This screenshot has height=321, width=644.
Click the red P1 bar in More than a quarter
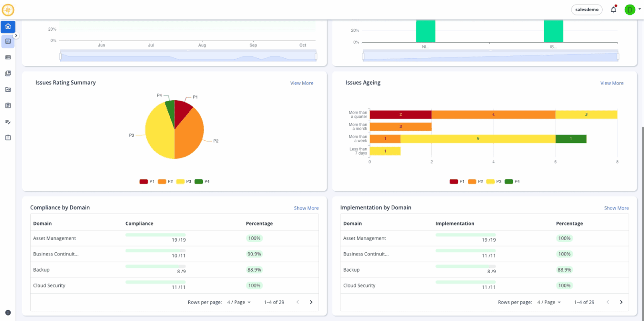(x=400, y=114)
